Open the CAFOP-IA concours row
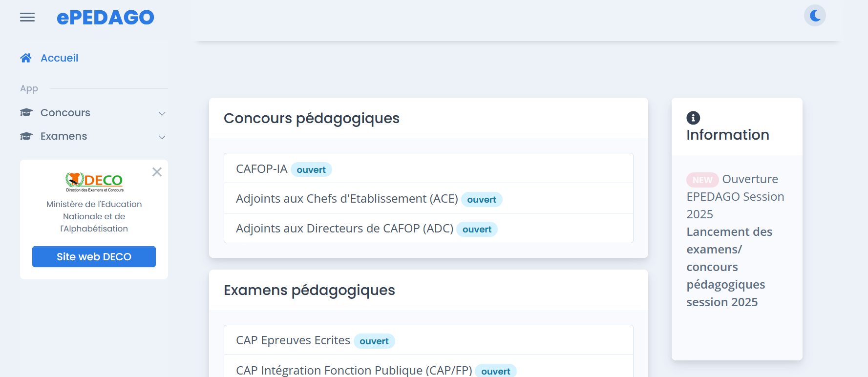868x377 pixels. pos(428,168)
